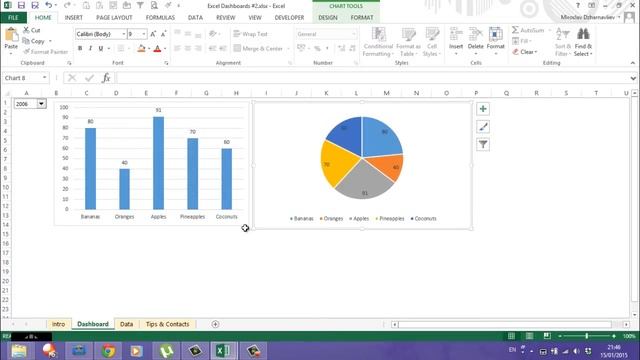Open the Merge & Center dropdown arrow

tap(288, 49)
